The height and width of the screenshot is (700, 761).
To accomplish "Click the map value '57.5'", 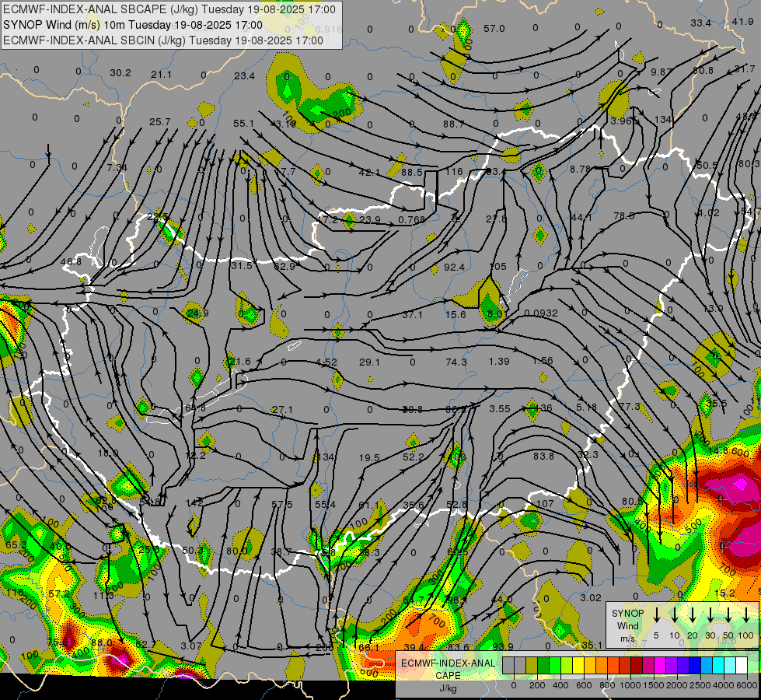I will tap(282, 505).
